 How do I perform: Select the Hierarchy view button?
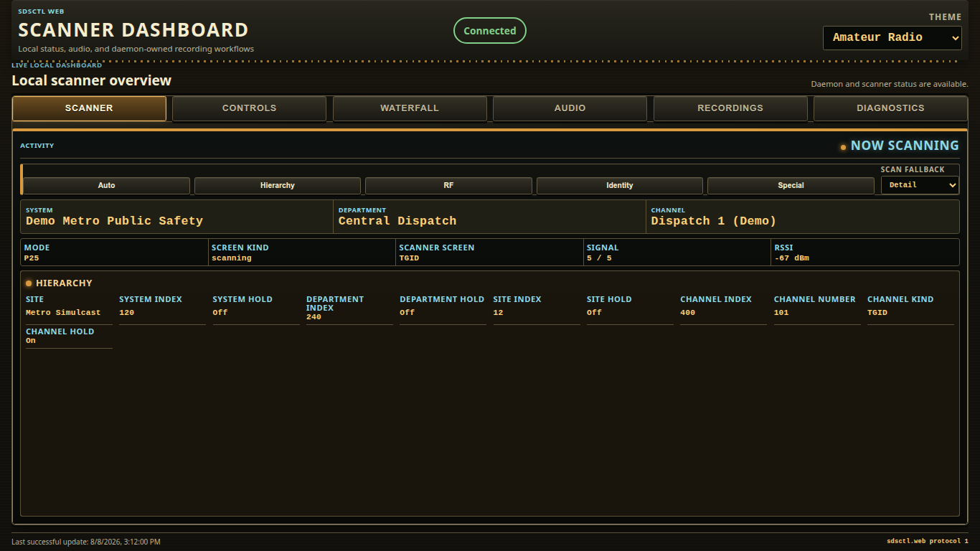coord(278,186)
